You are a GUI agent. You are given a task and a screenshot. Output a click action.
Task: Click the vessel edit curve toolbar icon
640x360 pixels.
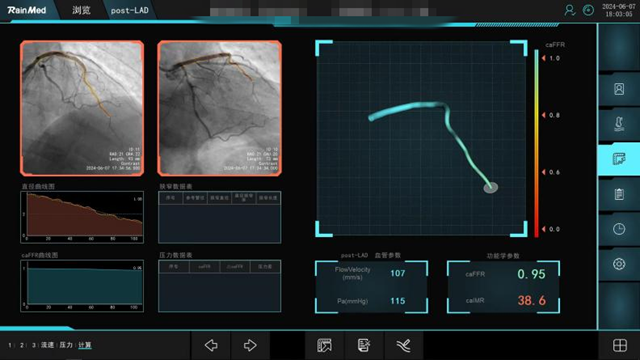click(x=403, y=345)
